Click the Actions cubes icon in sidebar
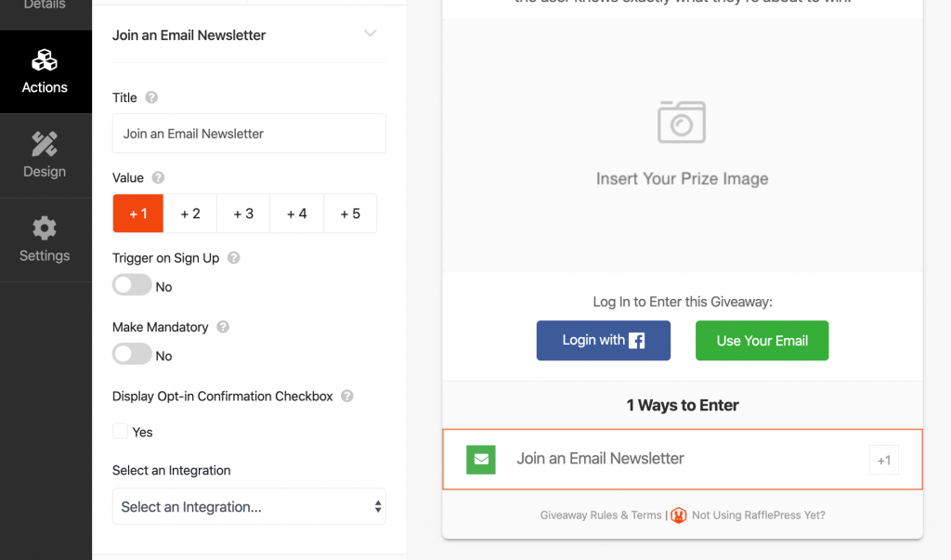 click(45, 60)
